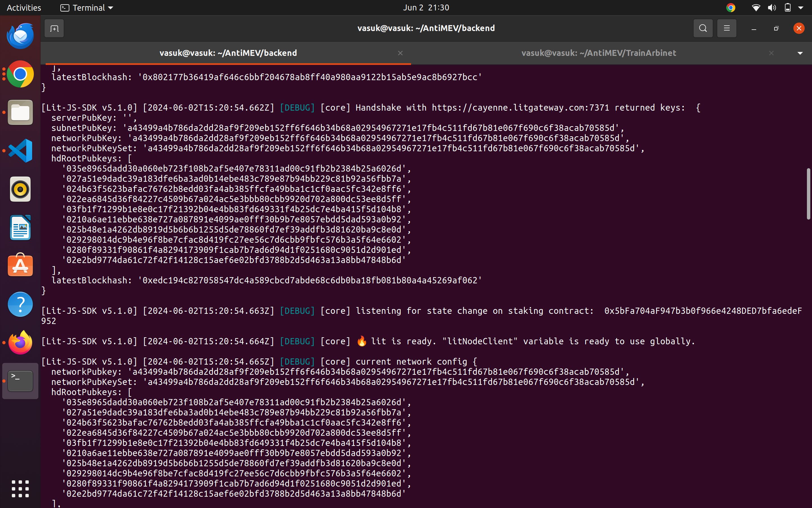Image resolution: width=812 pixels, height=508 pixels.
Task: Open LibreOffice Writer from dock
Action: coord(21,227)
